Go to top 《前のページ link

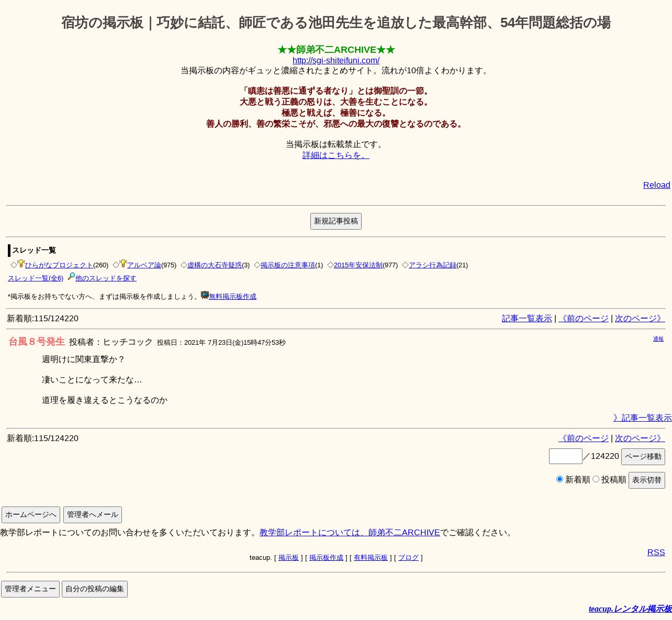[x=584, y=319]
